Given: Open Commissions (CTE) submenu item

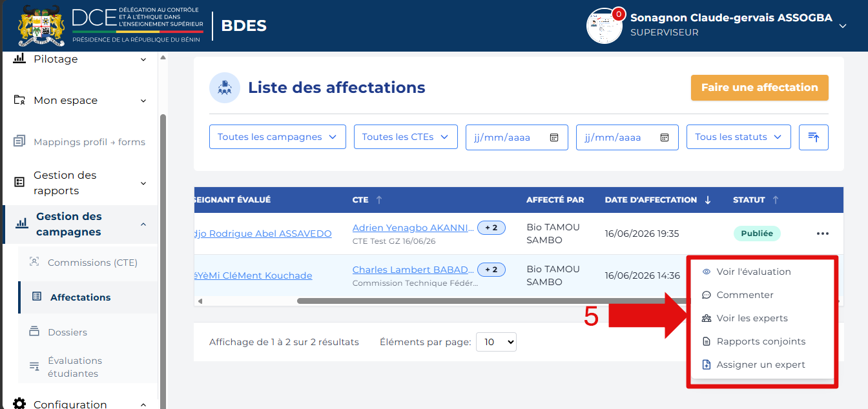Looking at the screenshot, I should [x=92, y=263].
